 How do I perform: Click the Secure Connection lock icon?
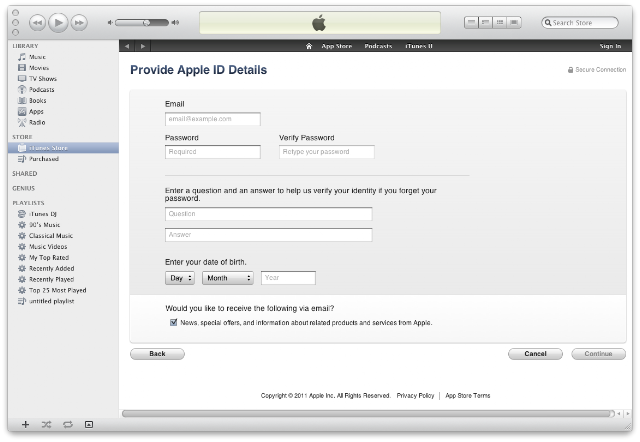(x=571, y=70)
